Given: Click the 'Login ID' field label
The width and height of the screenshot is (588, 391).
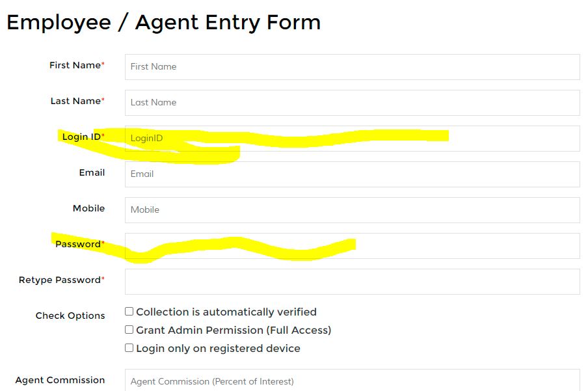Looking at the screenshot, I should click(x=81, y=137).
